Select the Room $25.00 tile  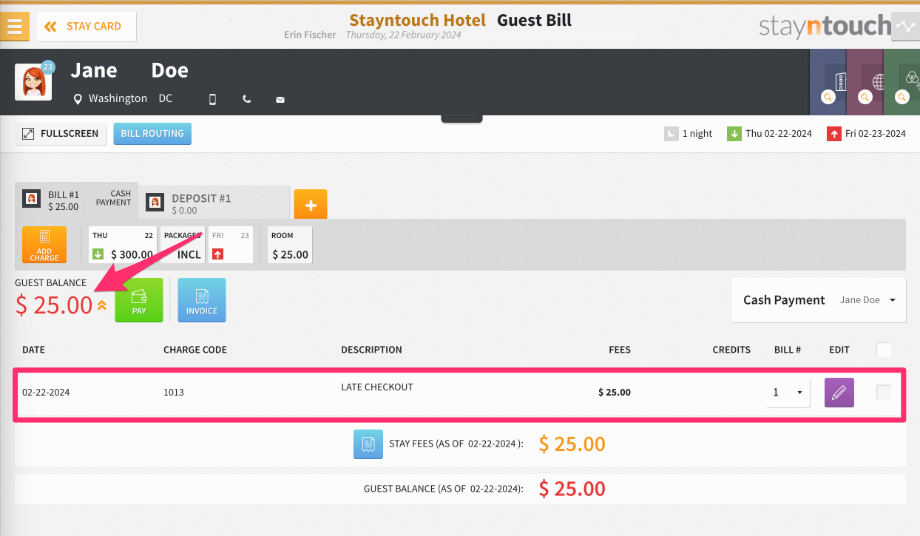pos(290,245)
